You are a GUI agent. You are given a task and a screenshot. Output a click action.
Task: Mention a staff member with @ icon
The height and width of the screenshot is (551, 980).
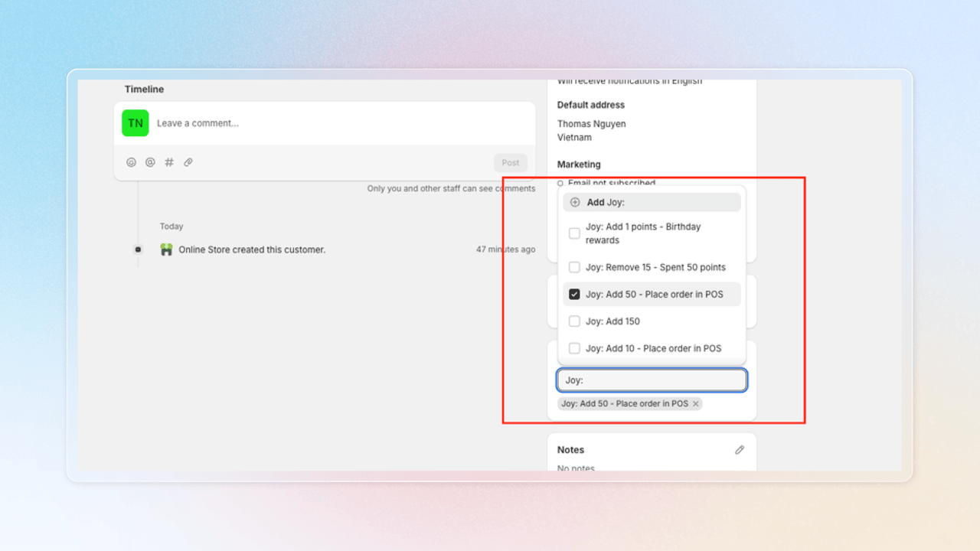150,162
